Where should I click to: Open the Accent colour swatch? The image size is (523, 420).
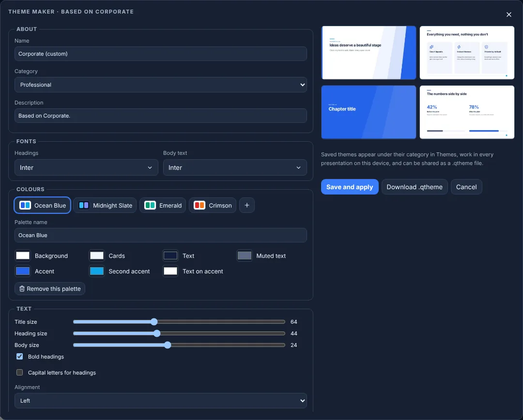click(23, 271)
